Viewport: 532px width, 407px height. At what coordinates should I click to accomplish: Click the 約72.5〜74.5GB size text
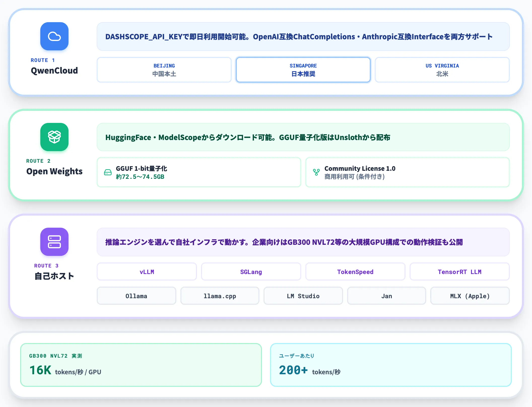140,177
